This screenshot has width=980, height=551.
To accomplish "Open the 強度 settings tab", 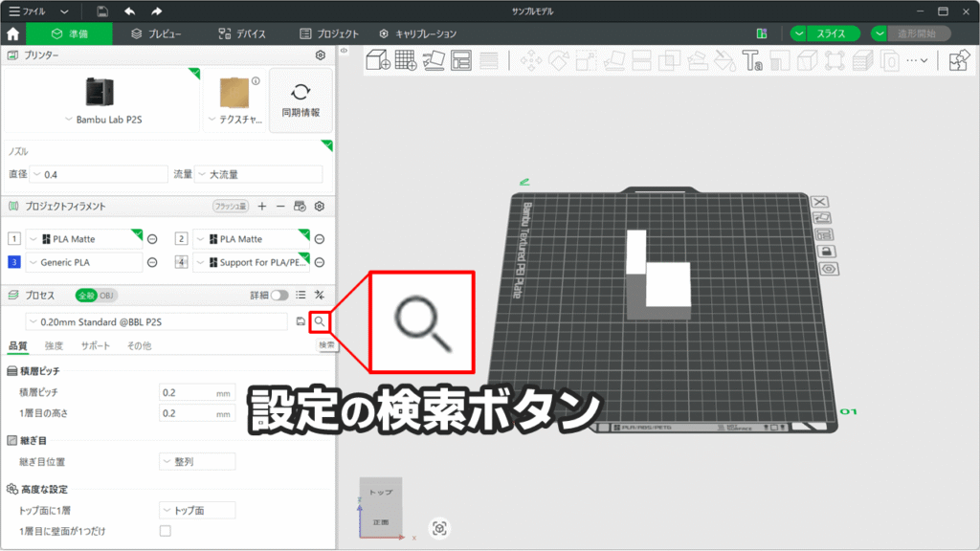I will point(54,345).
